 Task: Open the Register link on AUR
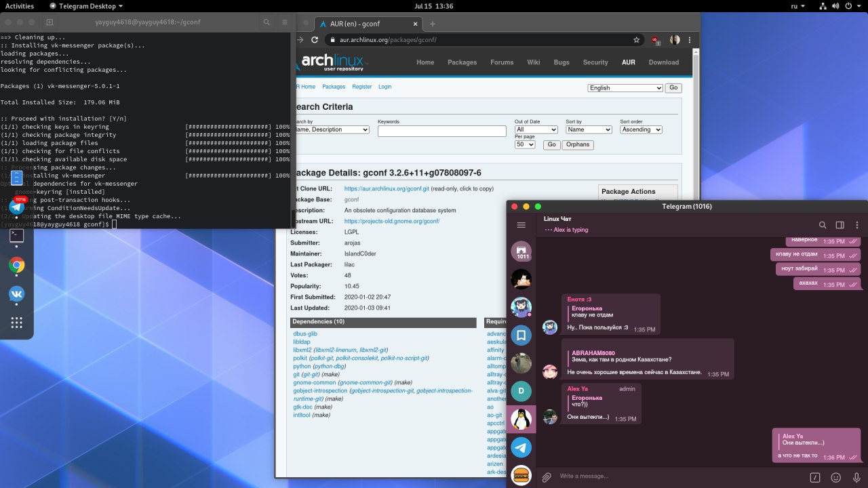click(362, 87)
